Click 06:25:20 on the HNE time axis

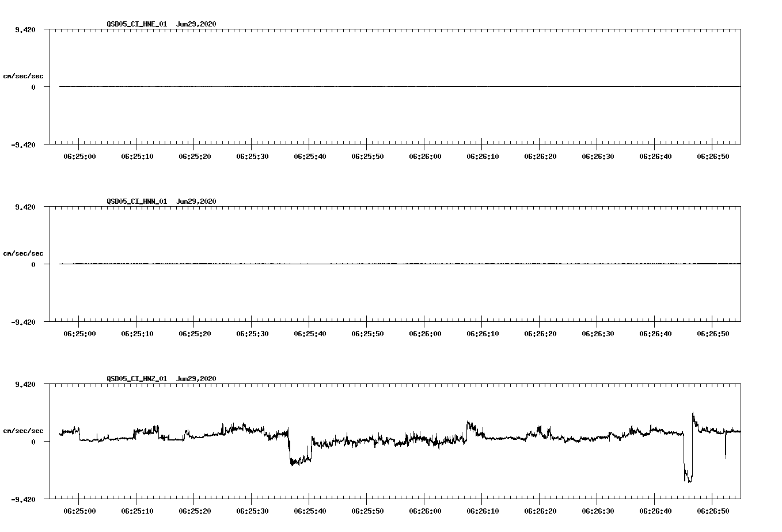(x=195, y=156)
